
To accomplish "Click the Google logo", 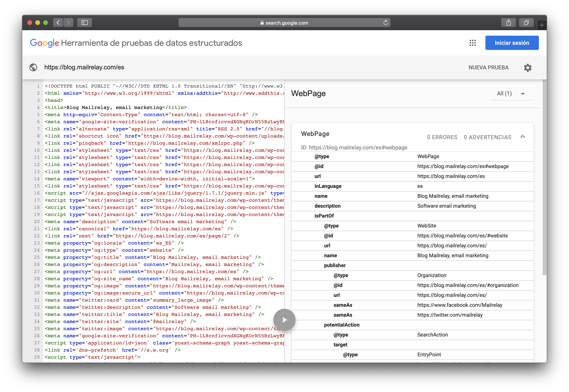I will point(44,43).
